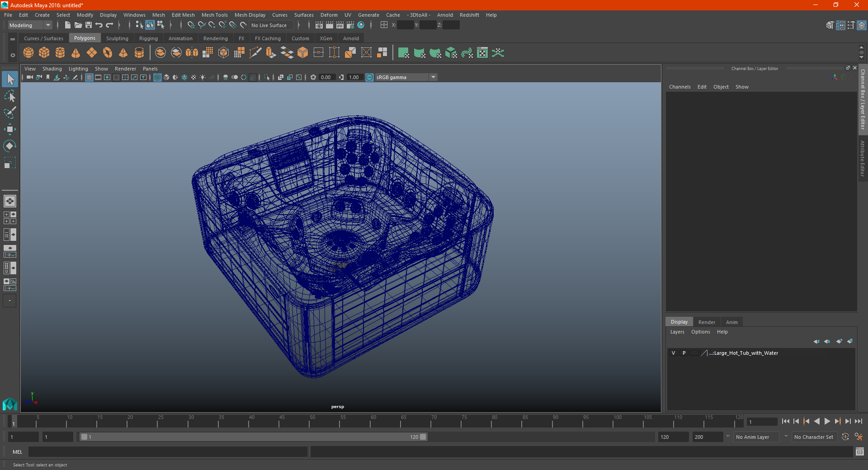Open the Layers menu in Layer Editor
This screenshot has height=470, width=868.
[677, 332]
